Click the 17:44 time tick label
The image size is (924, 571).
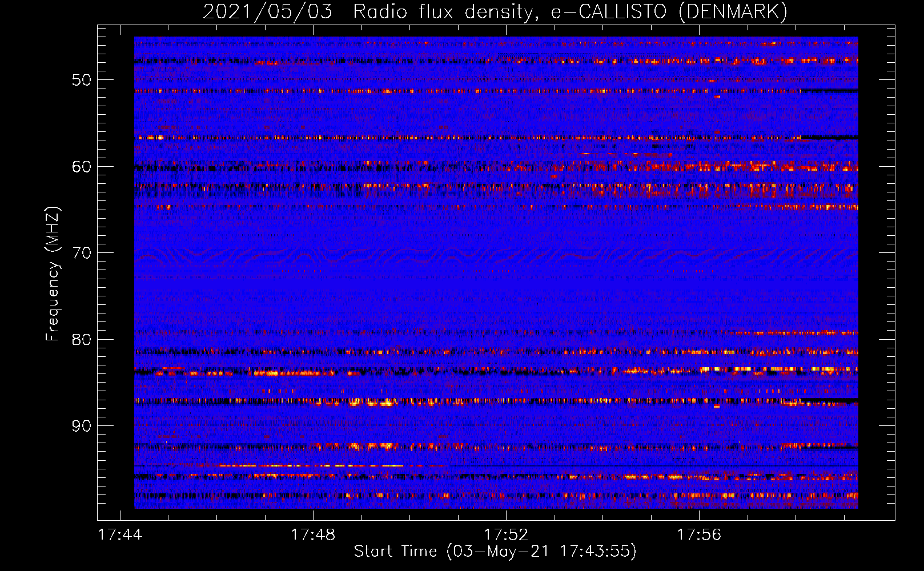120,535
